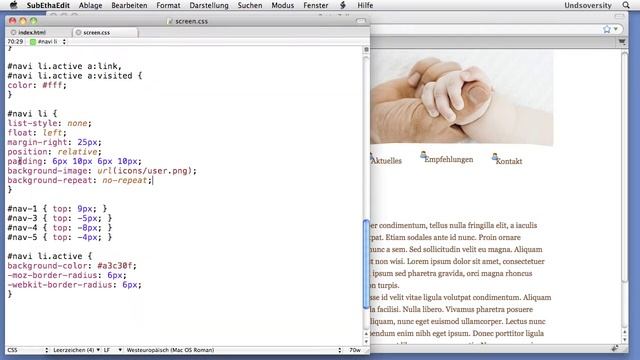This screenshot has height=360, width=640.
Task: Click the '#navi li {' selector line
Action: coord(32,113)
